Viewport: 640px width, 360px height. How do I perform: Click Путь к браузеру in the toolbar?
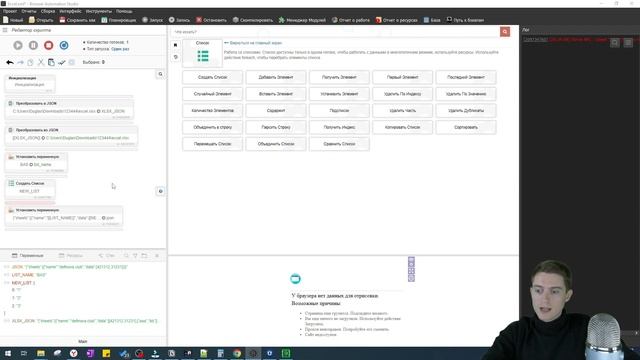[x=465, y=20]
